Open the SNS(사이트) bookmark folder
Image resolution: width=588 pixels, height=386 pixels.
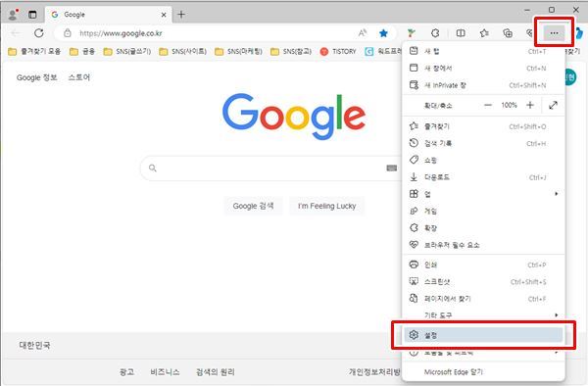coord(183,51)
